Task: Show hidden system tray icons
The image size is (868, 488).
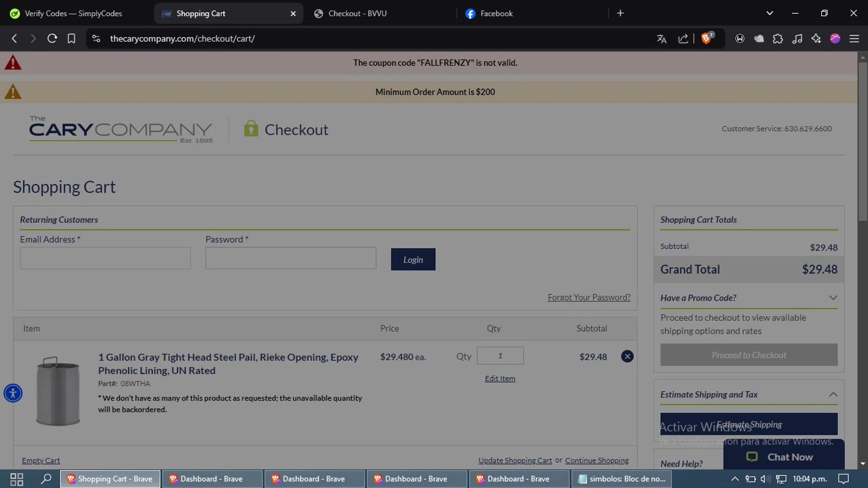Action: [735, 479]
